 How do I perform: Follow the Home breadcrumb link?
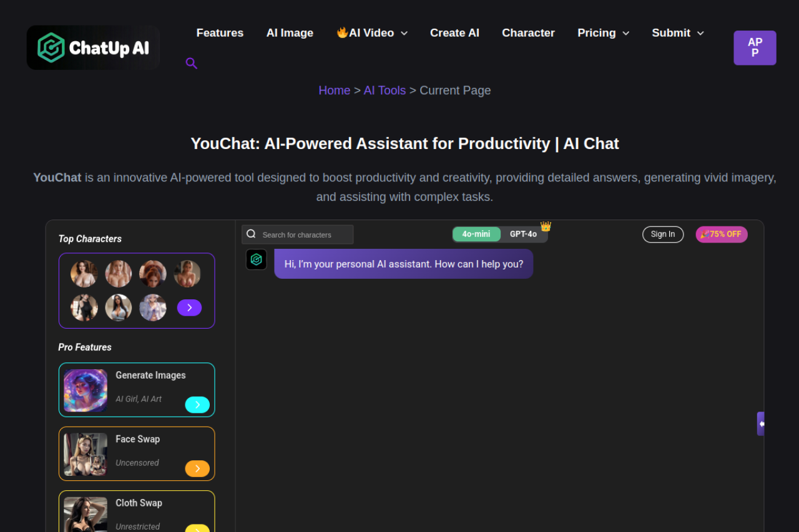(x=334, y=90)
